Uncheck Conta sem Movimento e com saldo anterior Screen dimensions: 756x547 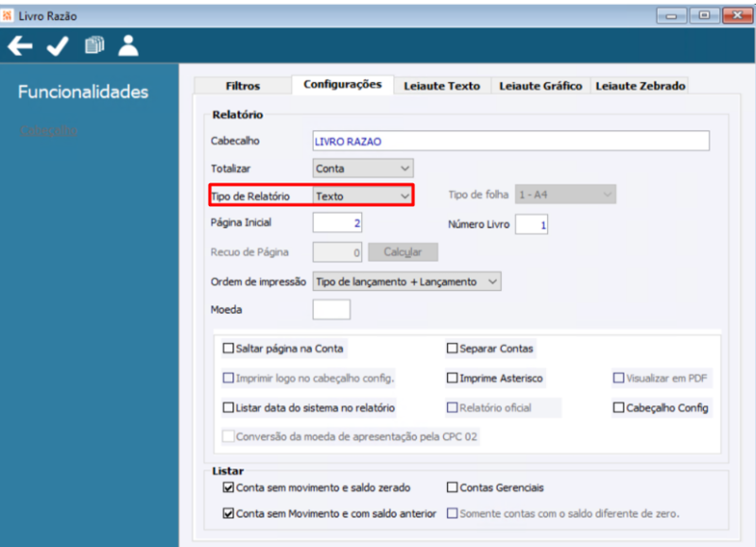click(x=229, y=513)
